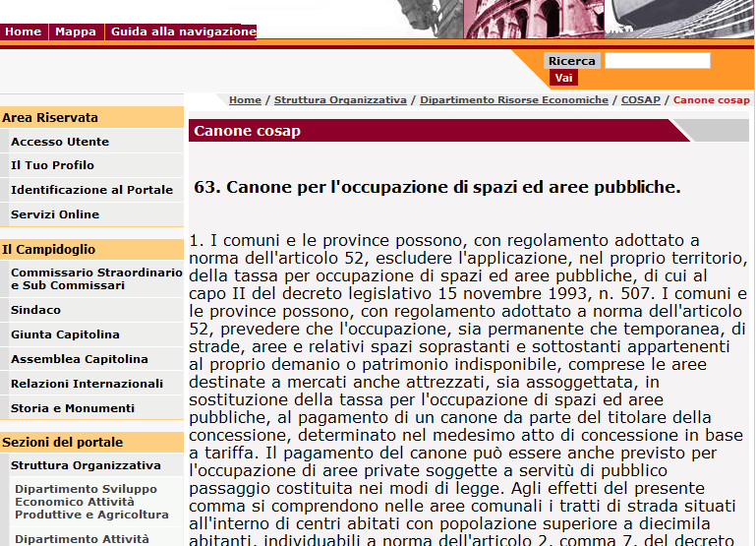Click the Area Riservata section header

(x=91, y=117)
